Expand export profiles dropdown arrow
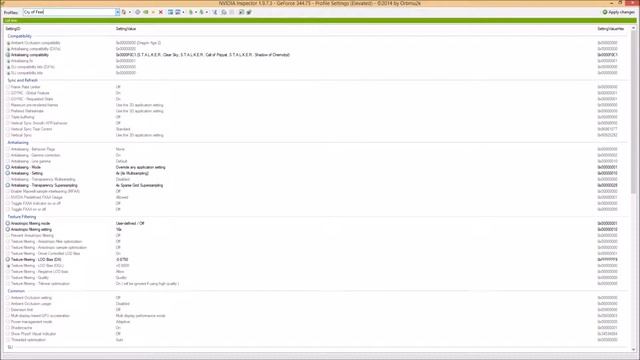 196,12
